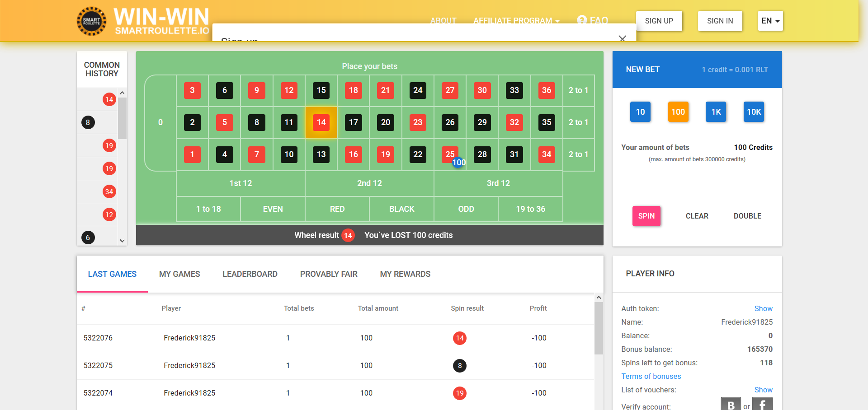Select the 10 credit chip

(x=640, y=112)
